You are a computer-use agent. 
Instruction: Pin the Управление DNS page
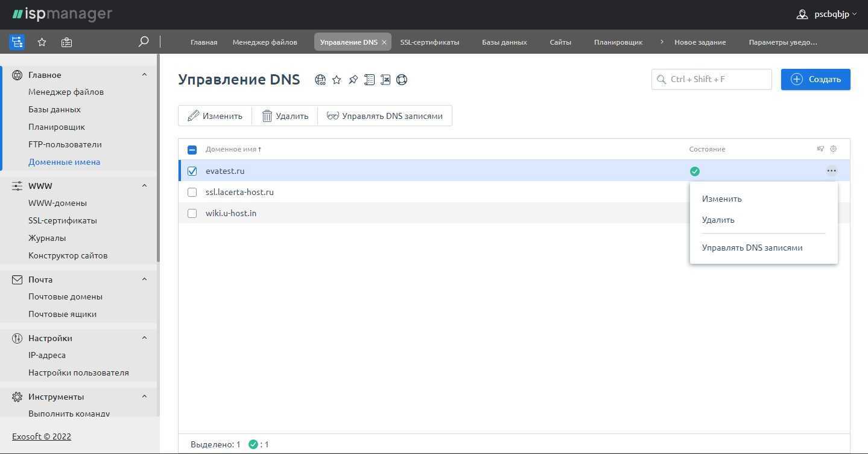[x=353, y=80]
